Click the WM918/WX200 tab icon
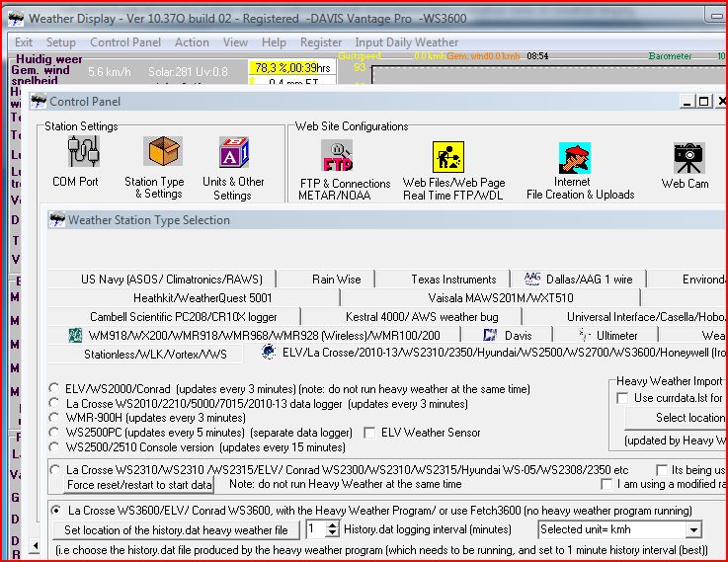 [75, 335]
